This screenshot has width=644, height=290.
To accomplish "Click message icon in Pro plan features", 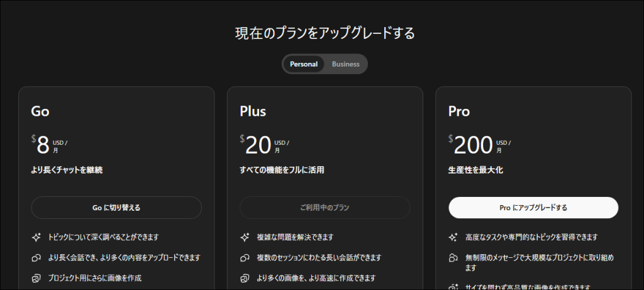I will pyautogui.click(x=453, y=257).
